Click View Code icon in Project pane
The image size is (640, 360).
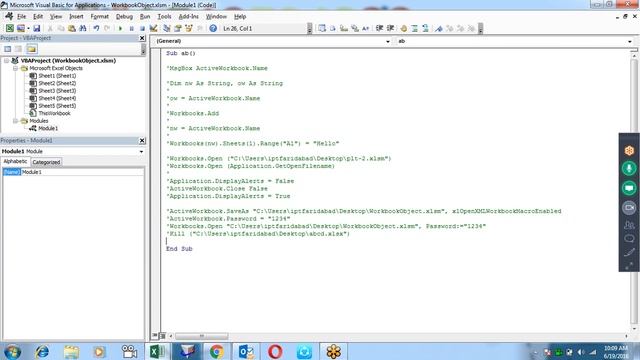click(x=7, y=49)
